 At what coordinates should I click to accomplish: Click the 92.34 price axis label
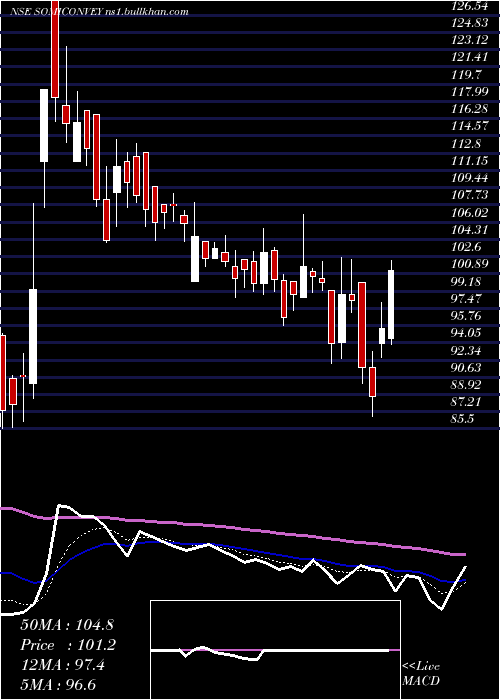[466, 350]
